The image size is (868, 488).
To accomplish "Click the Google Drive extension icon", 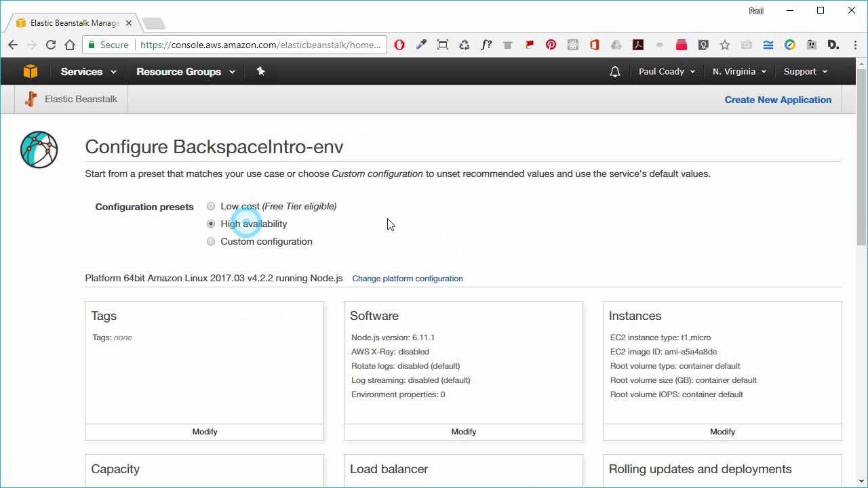I will [616, 45].
